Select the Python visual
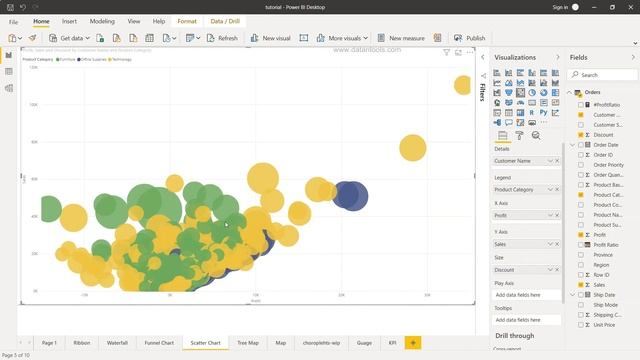This screenshot has height=360, width=640. (544, 113)
